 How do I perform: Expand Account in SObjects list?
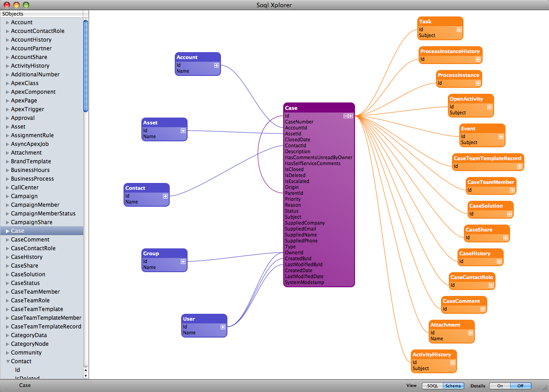click(7, 22)
